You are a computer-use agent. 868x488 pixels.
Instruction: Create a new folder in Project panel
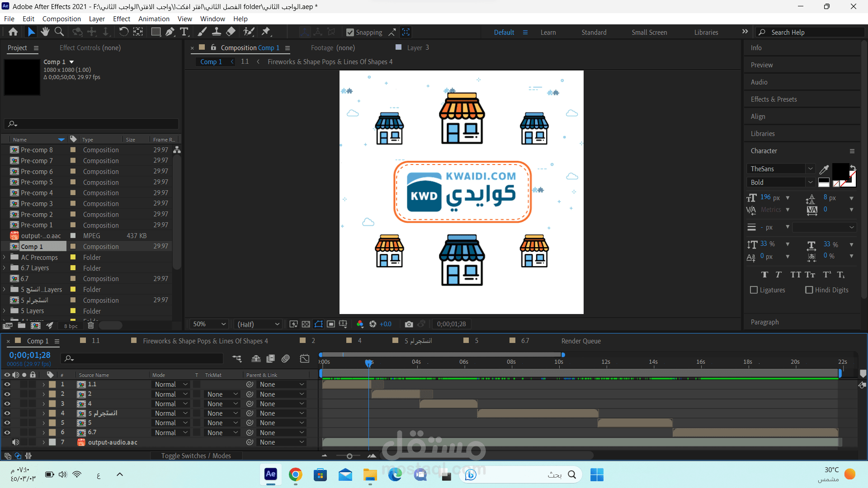(22, 325)
